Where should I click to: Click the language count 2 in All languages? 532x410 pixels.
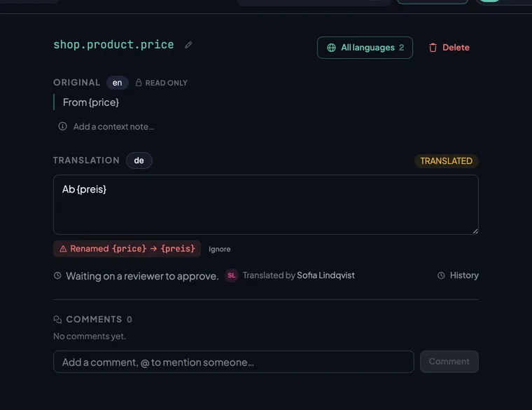401,48
